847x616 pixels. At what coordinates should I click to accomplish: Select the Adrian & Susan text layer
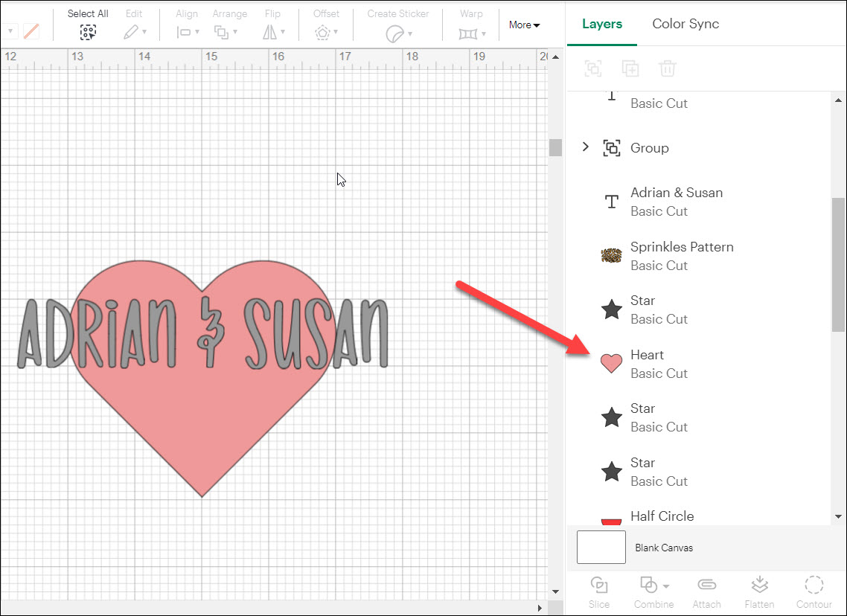(x=676, y=202)
